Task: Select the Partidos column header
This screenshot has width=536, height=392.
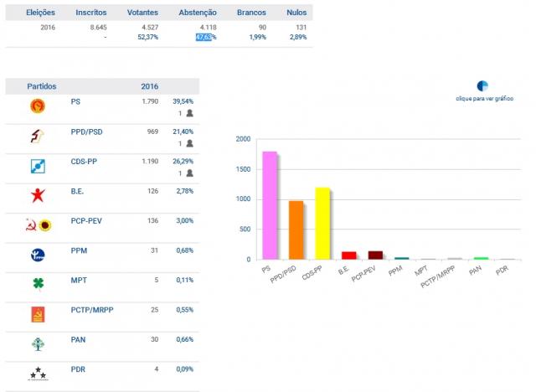Action: click(x=43, y=86)
